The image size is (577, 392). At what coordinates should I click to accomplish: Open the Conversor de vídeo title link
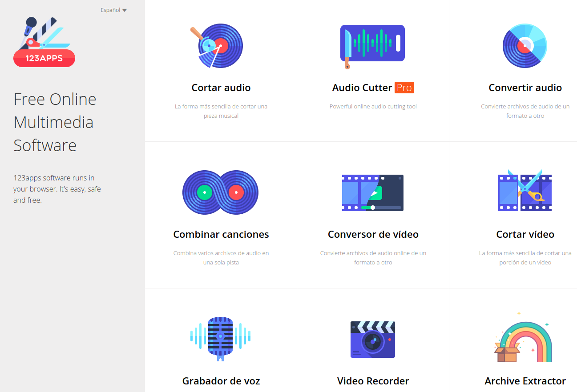click(373, 235)
